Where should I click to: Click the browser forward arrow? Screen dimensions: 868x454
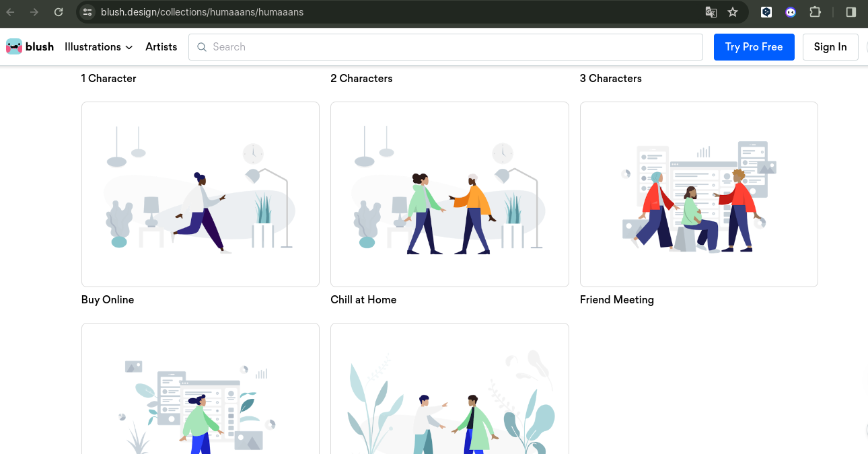pos(34,12)
